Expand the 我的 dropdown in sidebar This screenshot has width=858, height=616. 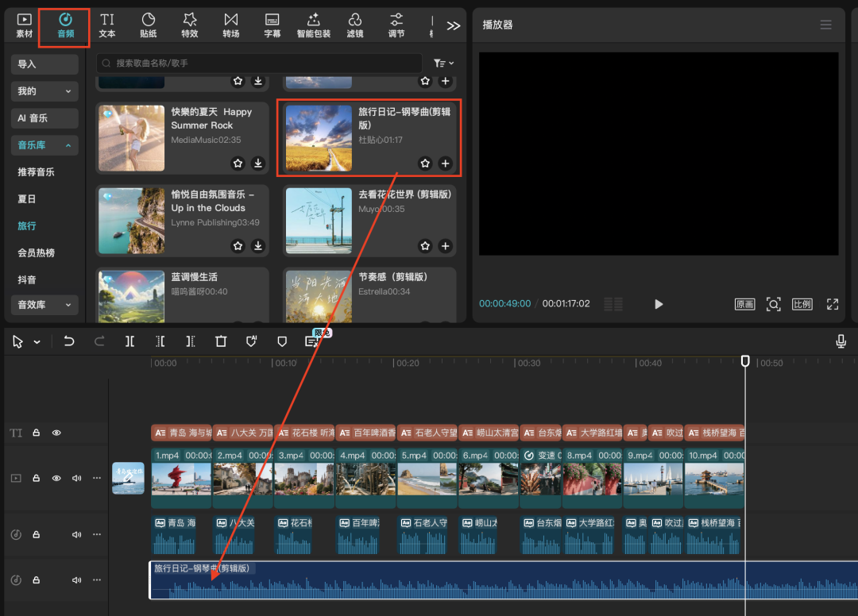pyautogui.click(x=44, y=91)
